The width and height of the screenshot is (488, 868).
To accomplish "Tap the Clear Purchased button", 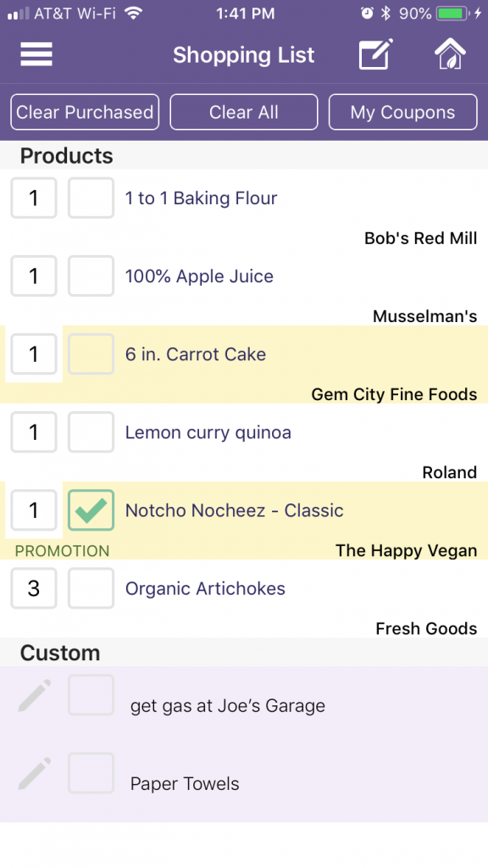I will point(85,112).
